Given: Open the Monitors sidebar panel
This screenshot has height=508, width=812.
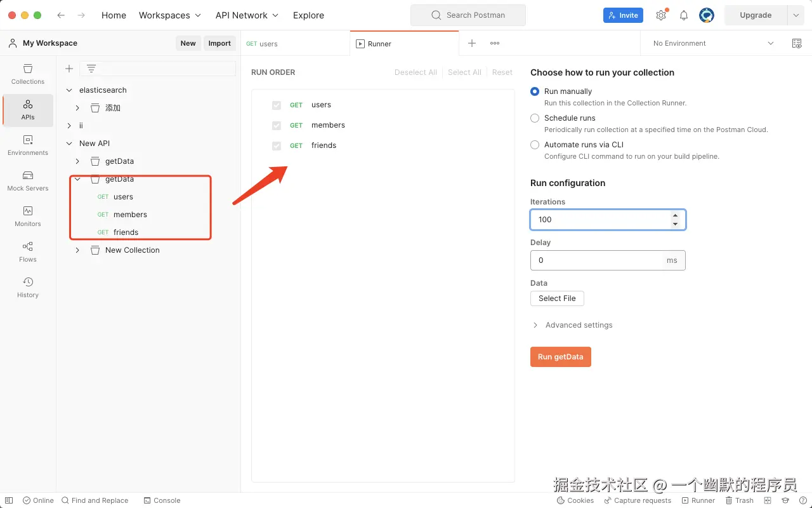Looking at the screenshot, I should [x=28, y=217].
